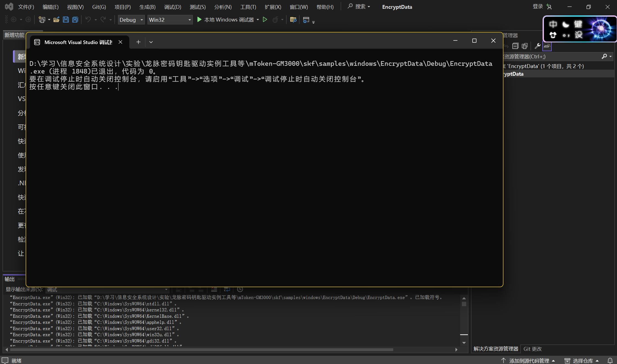The height and width of the screenshot is (364, 617).
Task: Click the Save All toolbar icon
Action: click(75, 20)
